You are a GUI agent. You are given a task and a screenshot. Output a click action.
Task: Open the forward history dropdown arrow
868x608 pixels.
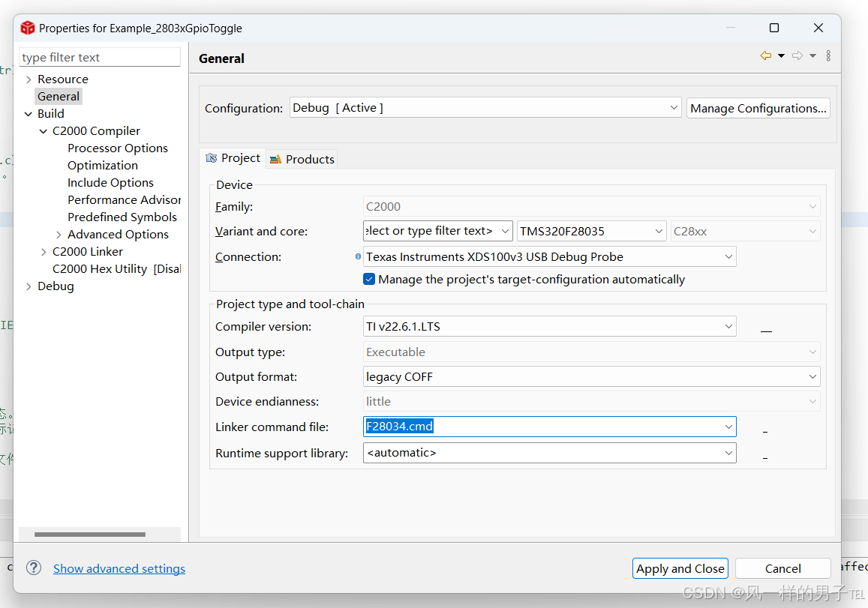(x=812, y=55)
